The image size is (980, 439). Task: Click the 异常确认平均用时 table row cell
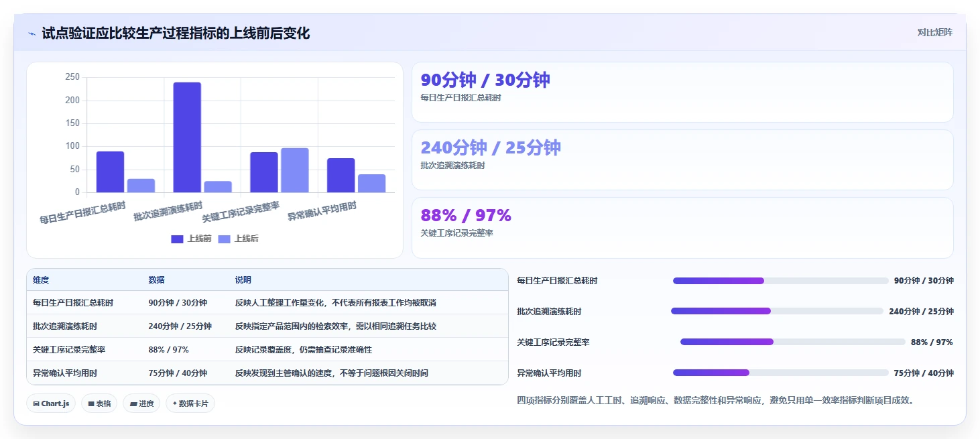click(65, 373)
